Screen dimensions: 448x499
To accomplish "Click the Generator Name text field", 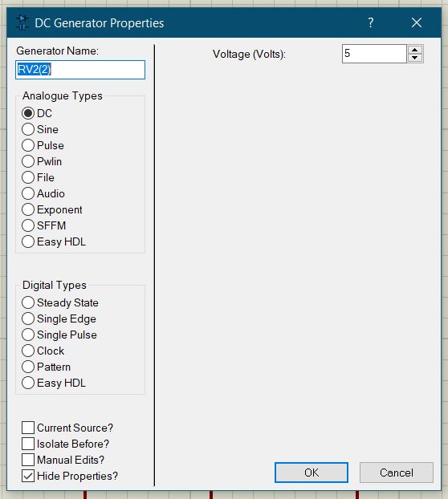I will click(80, 70).
